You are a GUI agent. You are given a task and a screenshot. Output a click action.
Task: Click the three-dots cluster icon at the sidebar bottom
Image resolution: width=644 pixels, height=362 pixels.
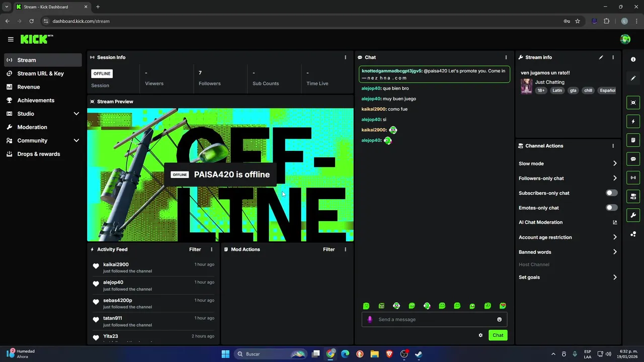pyautogui.click(x=633, y=234)
